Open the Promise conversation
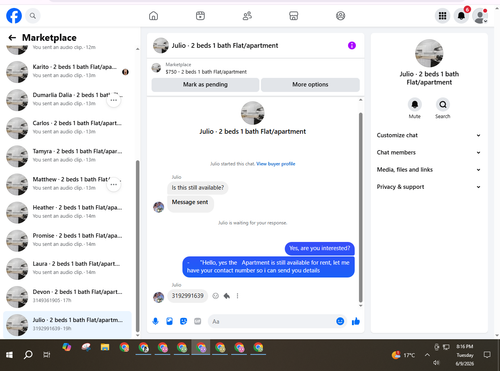 click(67, 240)
